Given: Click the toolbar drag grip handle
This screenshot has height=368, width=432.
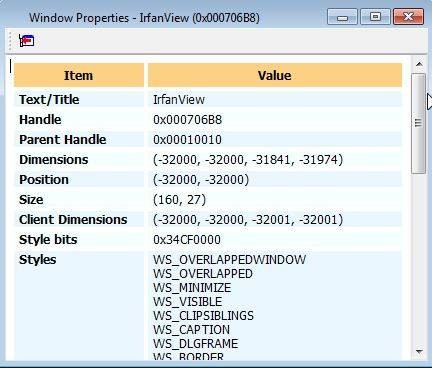Looking at the screenshot, I should click(x=10, y=41).
